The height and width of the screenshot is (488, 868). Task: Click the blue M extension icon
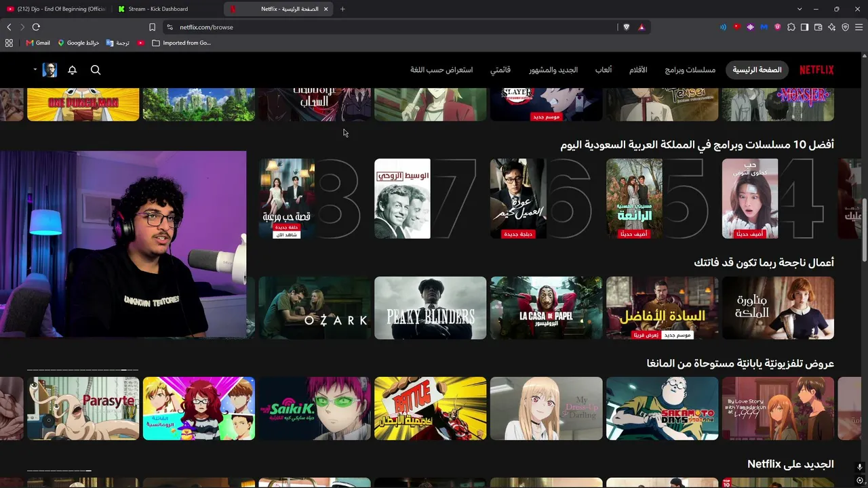pyautogui.click(x=764, y=27)
